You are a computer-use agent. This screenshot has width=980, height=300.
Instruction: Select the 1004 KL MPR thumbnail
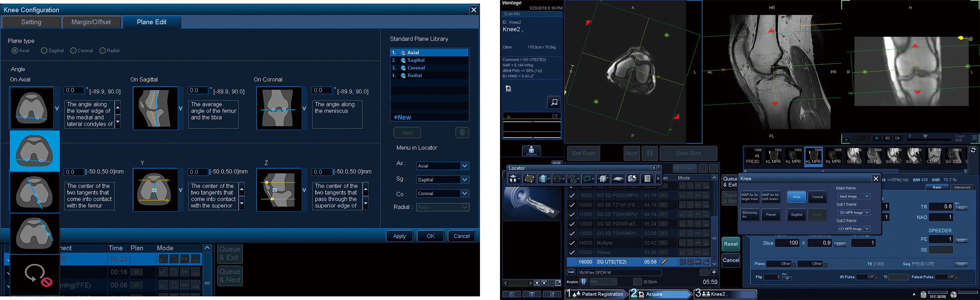tap(813, 156)
